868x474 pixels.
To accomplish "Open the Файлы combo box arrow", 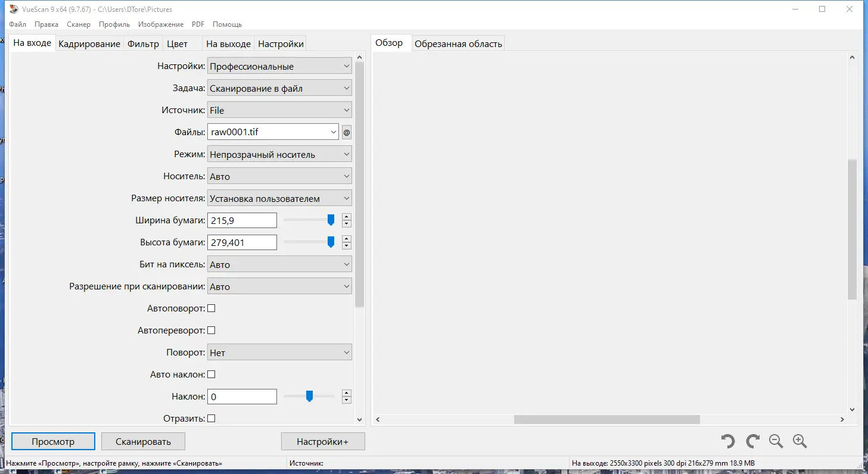I will (x=333, y=132).
